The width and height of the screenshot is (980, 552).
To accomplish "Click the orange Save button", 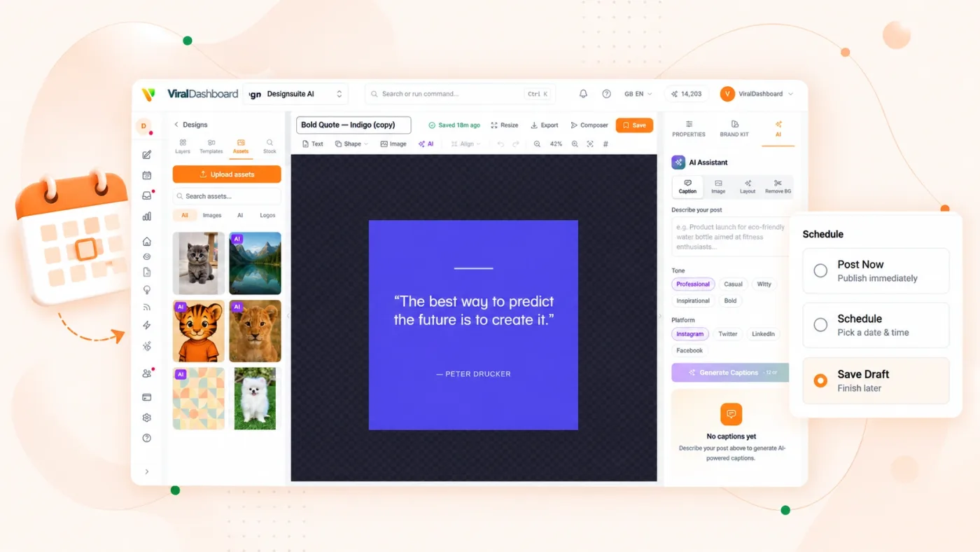I will tap(634, 125).
